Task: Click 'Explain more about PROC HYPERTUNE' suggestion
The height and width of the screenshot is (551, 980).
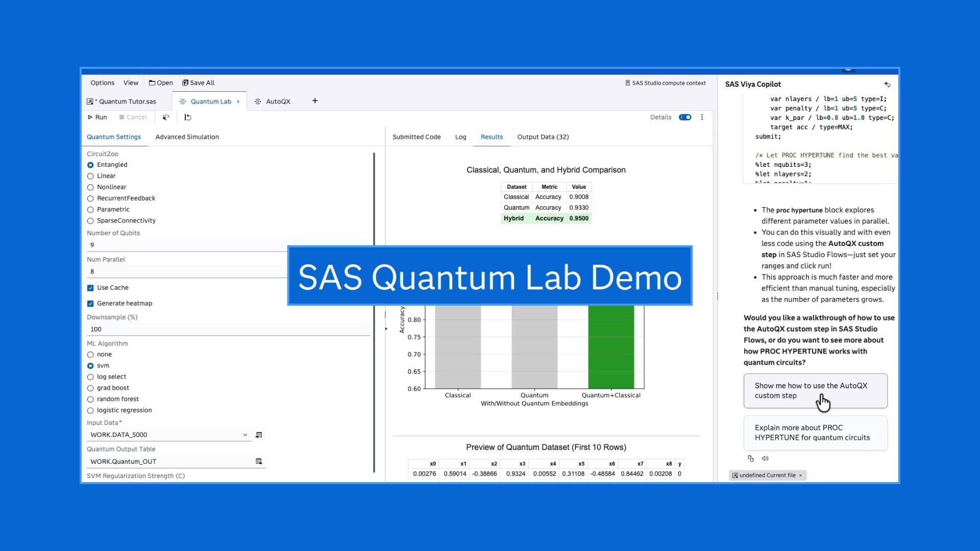Action: (815, 433)
